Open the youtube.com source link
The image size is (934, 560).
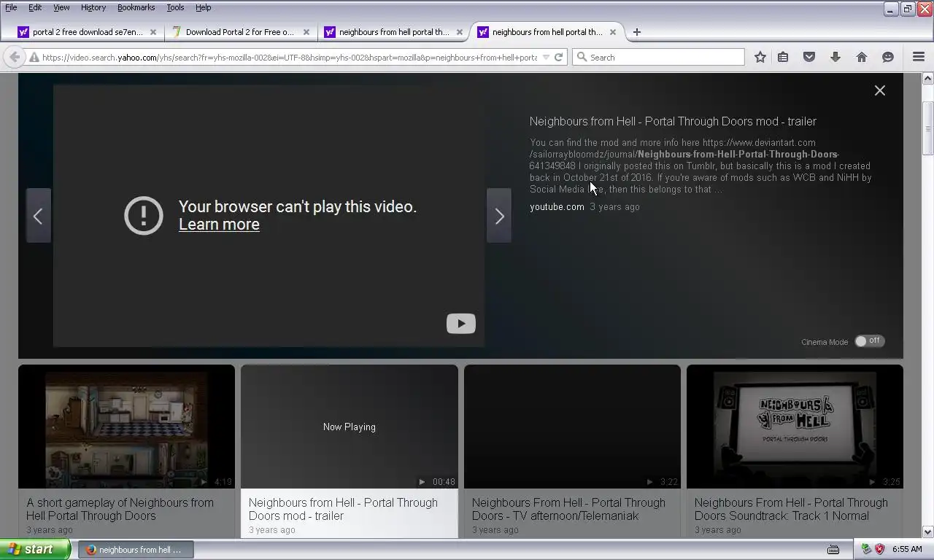pyautogui.click(x=557, y=207)
